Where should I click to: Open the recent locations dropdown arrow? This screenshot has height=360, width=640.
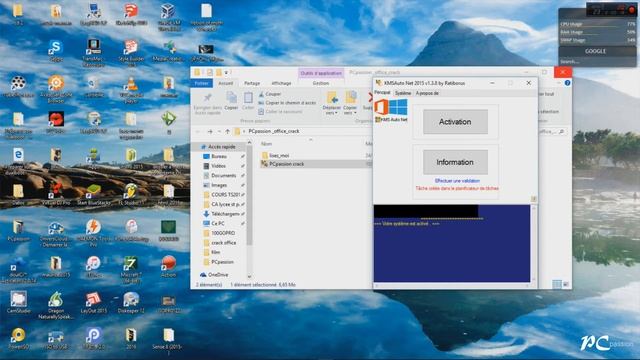click(219, 131)
